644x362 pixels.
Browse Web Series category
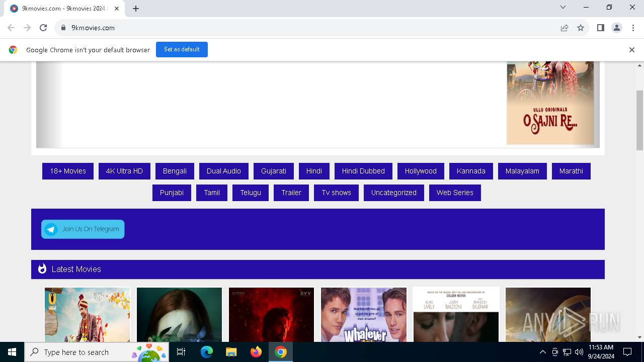click(455, 193)
